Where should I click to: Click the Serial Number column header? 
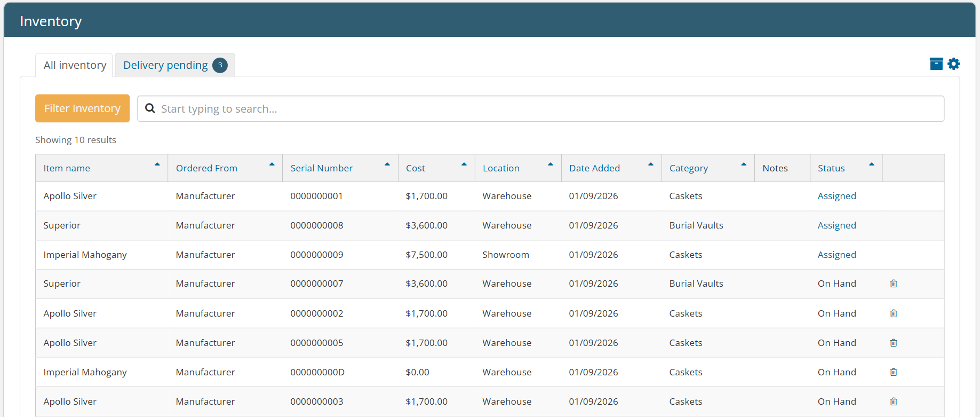[x=321, y=168]
